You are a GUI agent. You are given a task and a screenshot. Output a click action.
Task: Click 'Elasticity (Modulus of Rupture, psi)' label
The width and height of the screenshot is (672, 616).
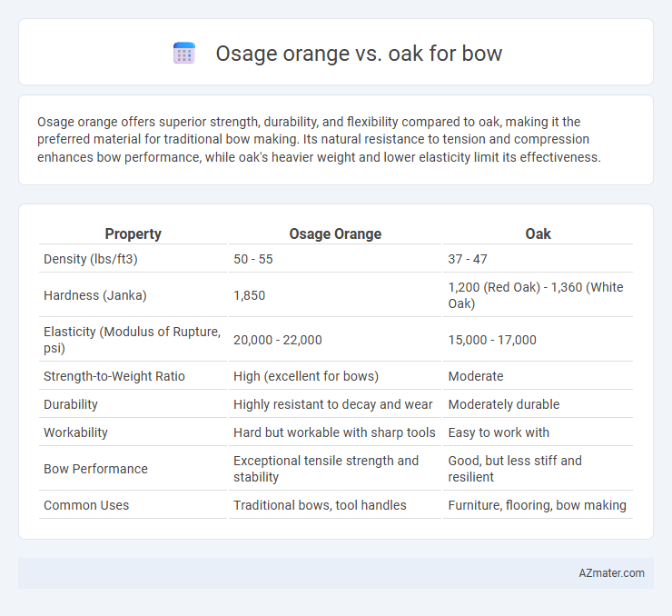[x=132, y=340]
